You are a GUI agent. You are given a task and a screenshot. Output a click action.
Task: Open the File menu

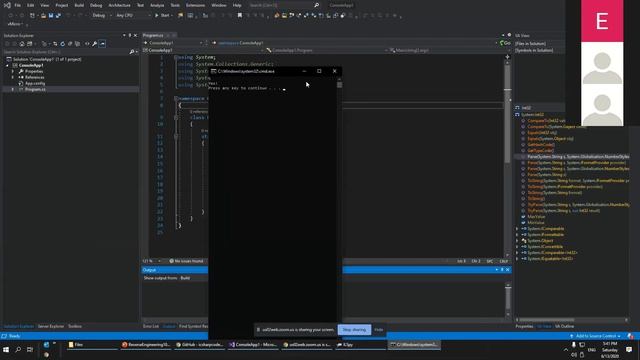18,5
